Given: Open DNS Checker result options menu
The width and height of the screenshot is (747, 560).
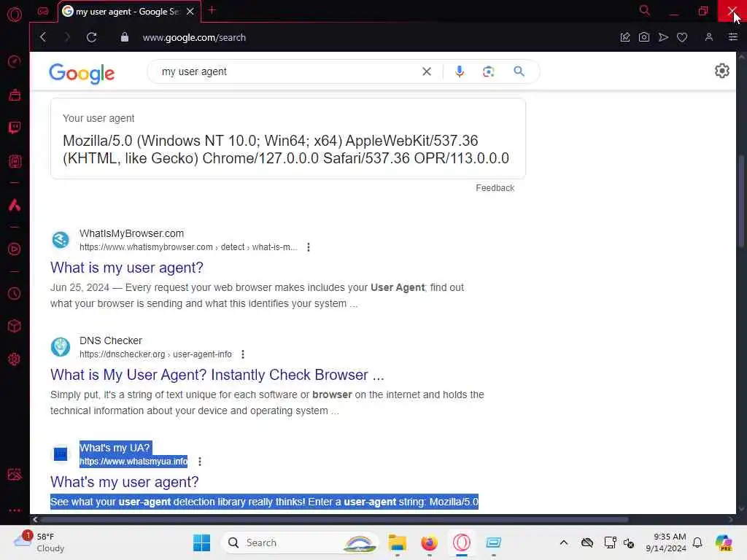Looking at the screenshot, I should (243, 354).
